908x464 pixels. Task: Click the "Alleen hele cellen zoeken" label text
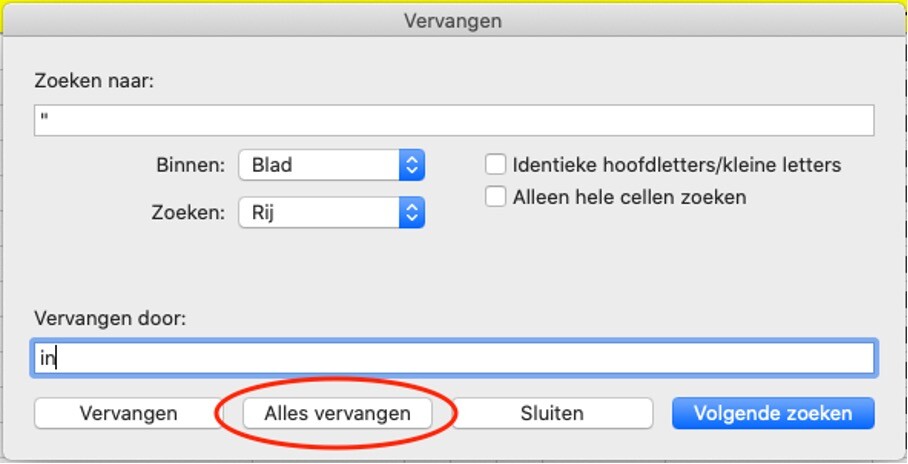click(x=629, y=197)
